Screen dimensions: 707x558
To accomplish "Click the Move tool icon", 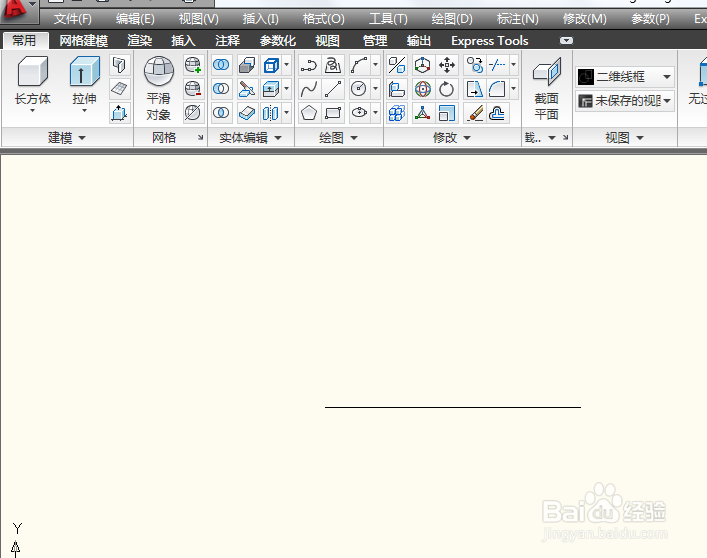I will click(447, 65).
